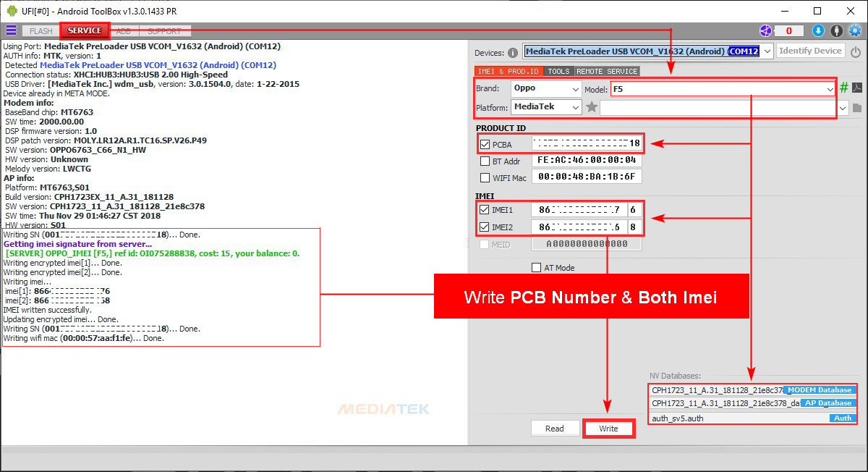Click the IMEI2 number field
Viewport: 868px width, 472px height.
579,227
